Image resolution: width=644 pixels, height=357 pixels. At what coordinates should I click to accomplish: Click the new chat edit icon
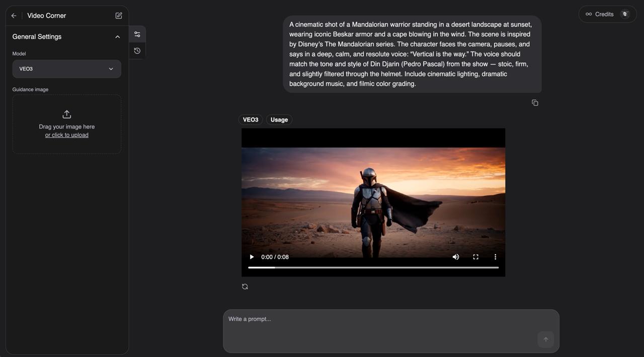pyautogui.click(x=119, y=16)
